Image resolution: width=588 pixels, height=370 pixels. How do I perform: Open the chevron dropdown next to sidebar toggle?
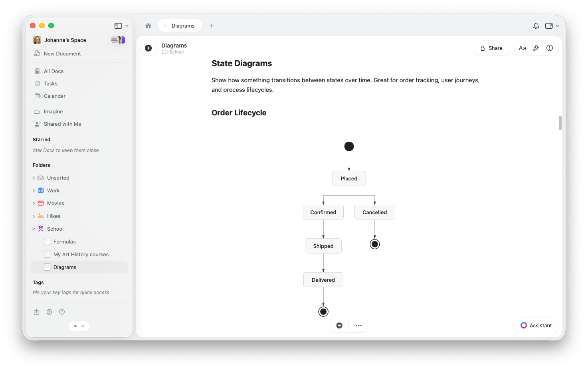[127, 25]
